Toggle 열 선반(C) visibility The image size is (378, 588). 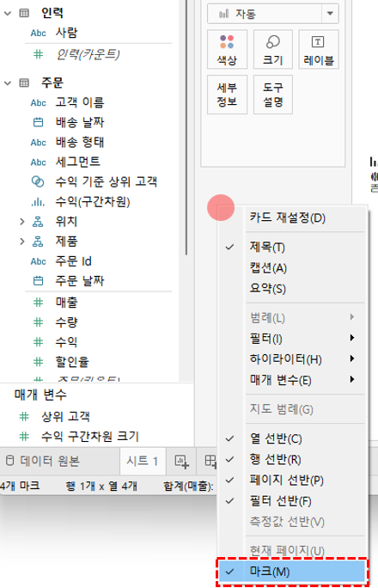[291, 438]
